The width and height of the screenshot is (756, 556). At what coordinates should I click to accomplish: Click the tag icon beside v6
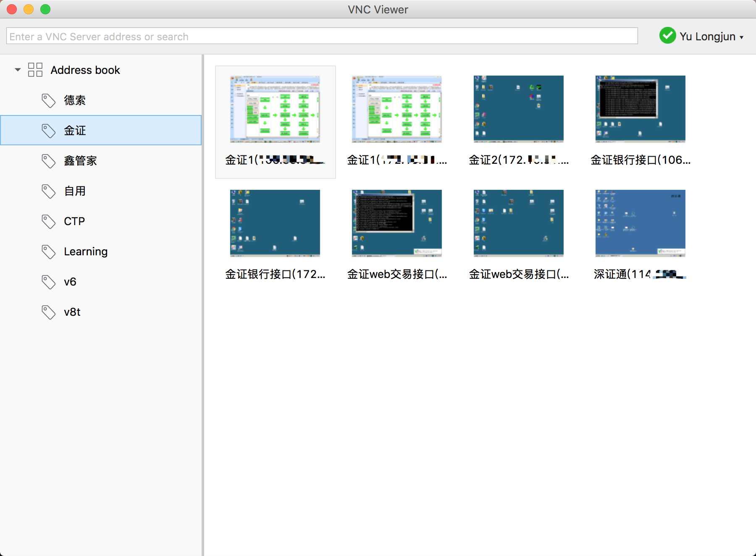click(48, 282)
